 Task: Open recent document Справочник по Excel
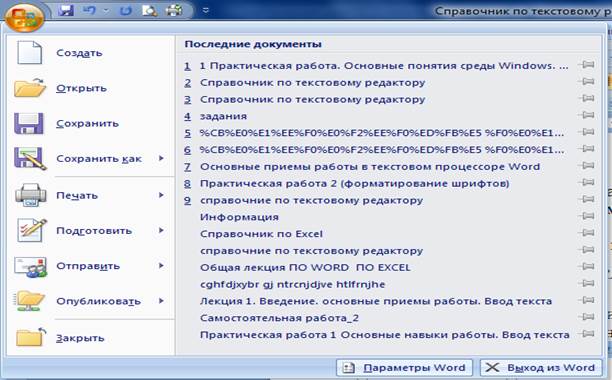click(x=262, y=234)
